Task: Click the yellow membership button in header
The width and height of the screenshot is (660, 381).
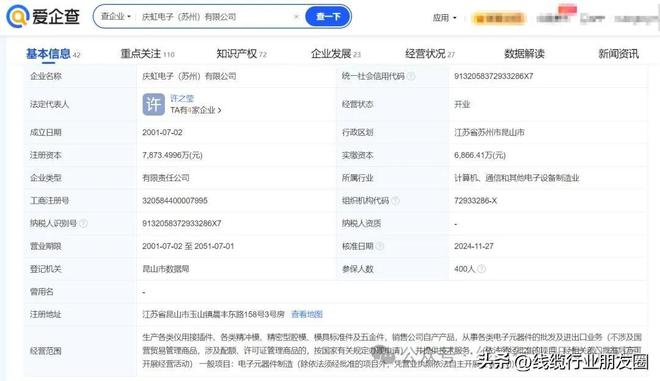Action: (x=498, y=19)
